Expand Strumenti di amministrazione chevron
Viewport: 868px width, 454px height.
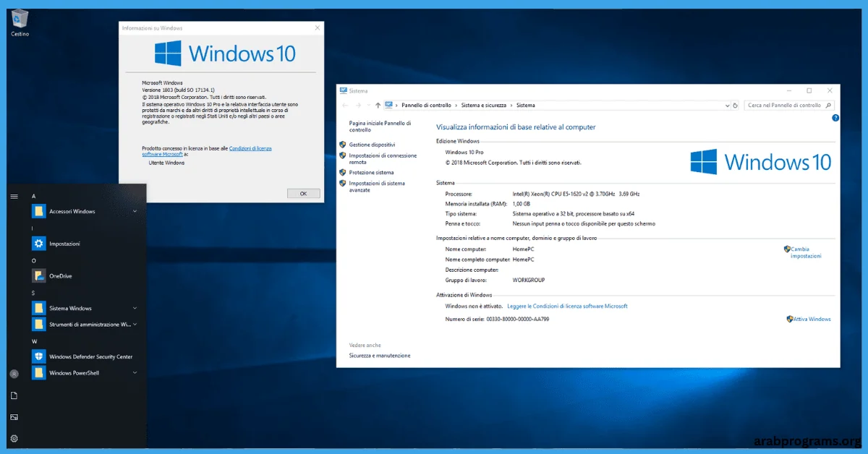pos(135,325)
